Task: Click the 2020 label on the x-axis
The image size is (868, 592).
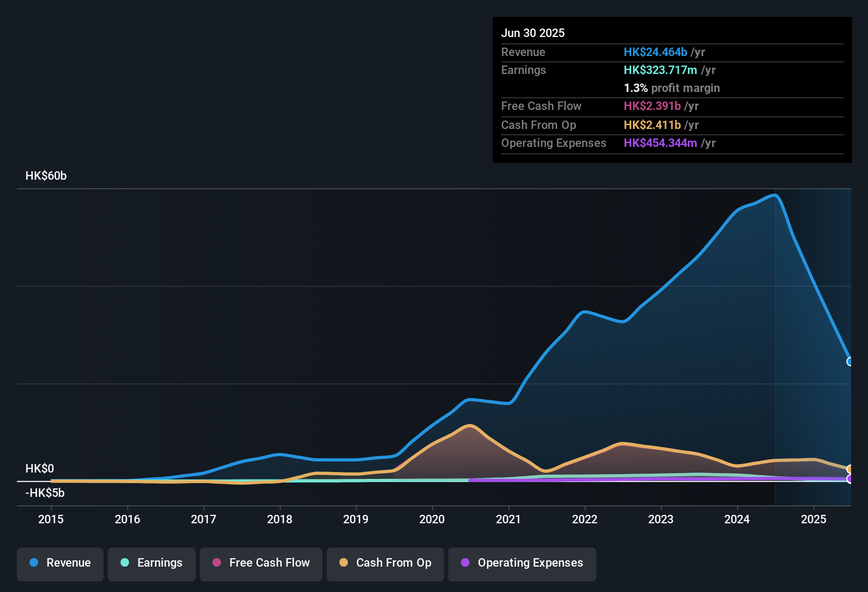Action: pos(432,520)
